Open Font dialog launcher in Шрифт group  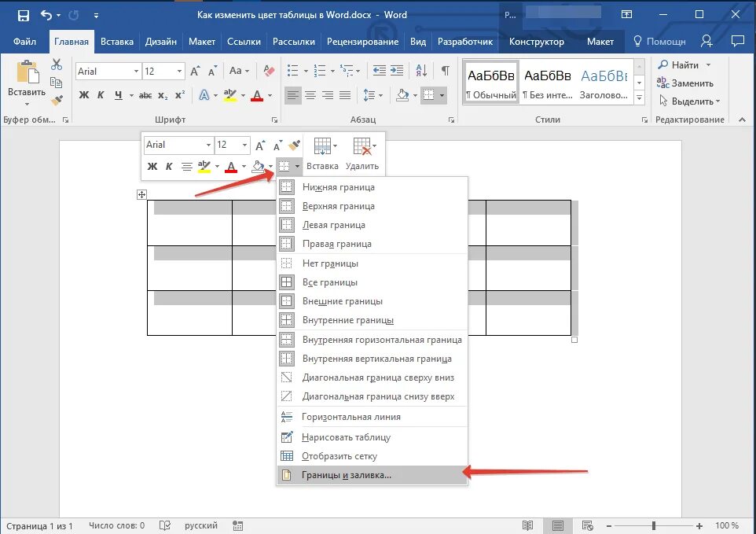[274, 120]
